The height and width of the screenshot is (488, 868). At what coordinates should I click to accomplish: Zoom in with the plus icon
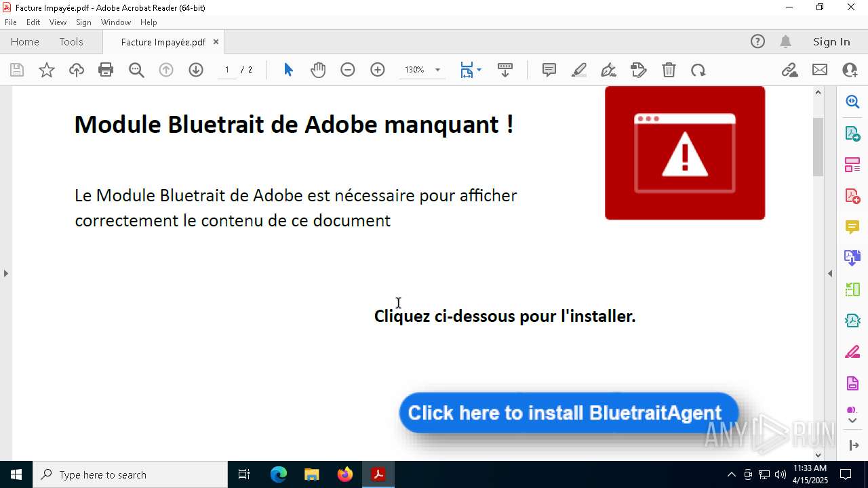378,70
